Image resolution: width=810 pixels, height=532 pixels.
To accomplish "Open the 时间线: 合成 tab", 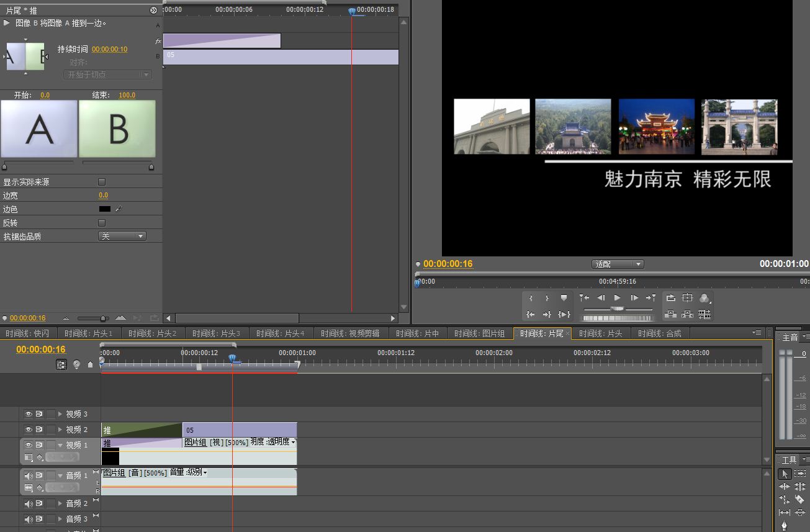I will click(659, 333).
